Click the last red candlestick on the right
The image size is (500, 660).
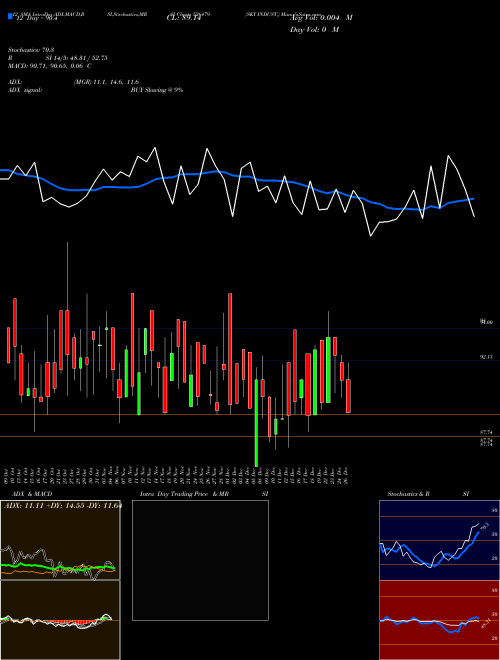[348, 396]
